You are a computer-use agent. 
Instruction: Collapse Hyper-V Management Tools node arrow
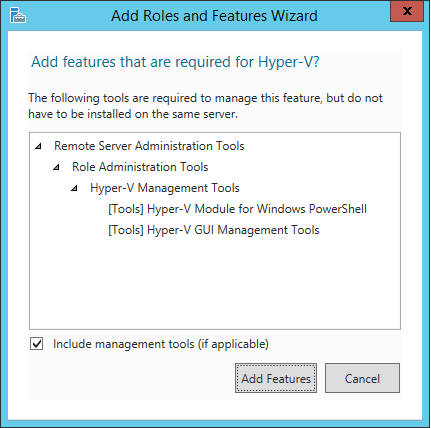[x=74, y=188]
